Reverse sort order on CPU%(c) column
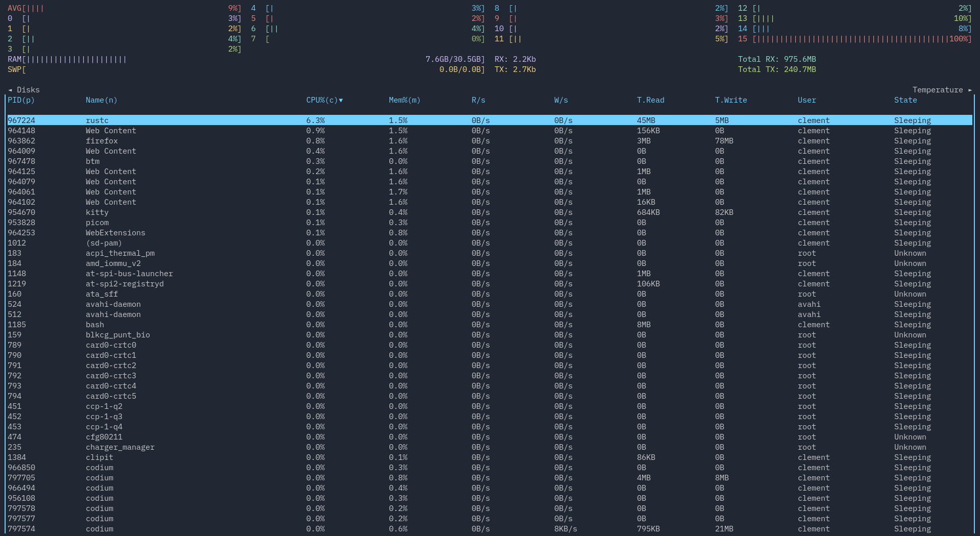The image size is (980, 536). 323,100
